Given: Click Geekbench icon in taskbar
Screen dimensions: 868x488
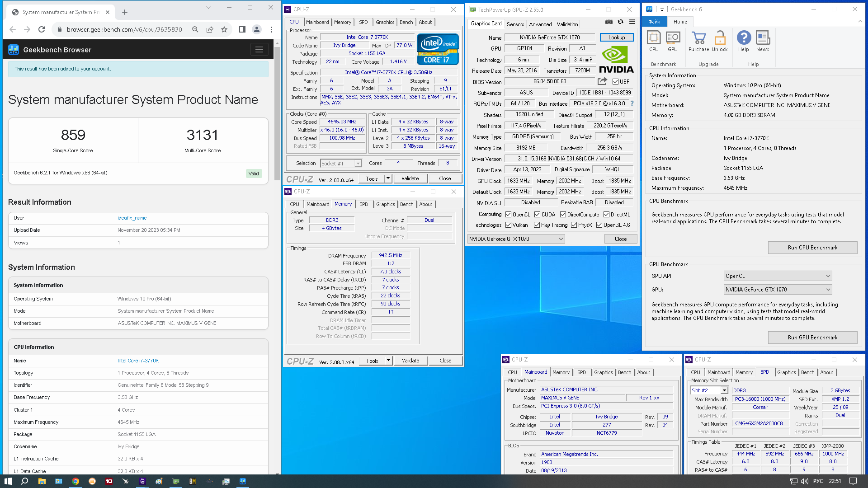Looking at the screenshot, I should click(x=243, y=481).
